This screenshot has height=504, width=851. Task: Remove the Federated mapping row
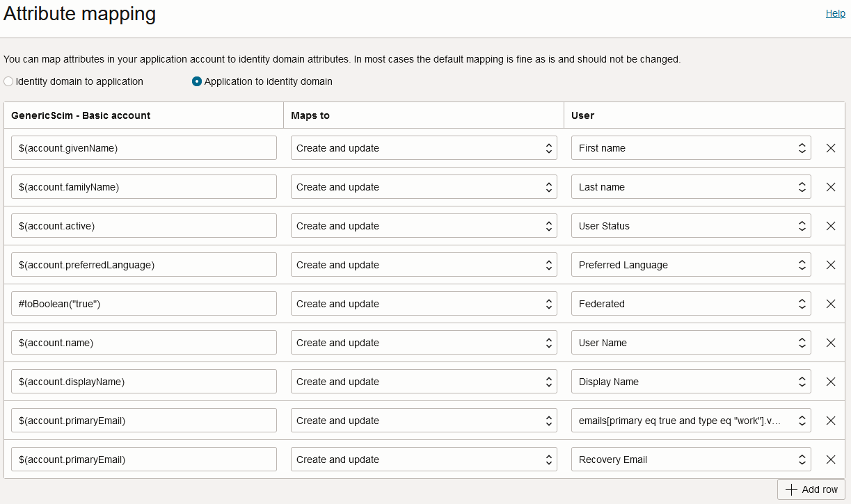pos(830,304)
